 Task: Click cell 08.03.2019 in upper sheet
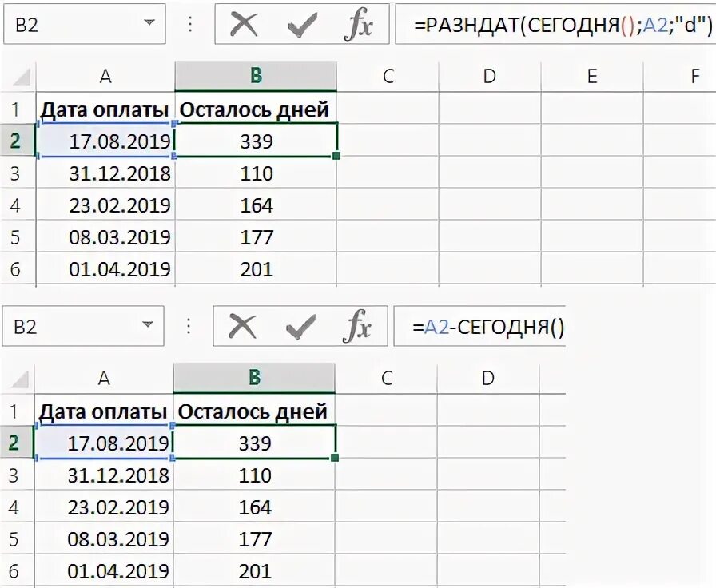point(105,236)
